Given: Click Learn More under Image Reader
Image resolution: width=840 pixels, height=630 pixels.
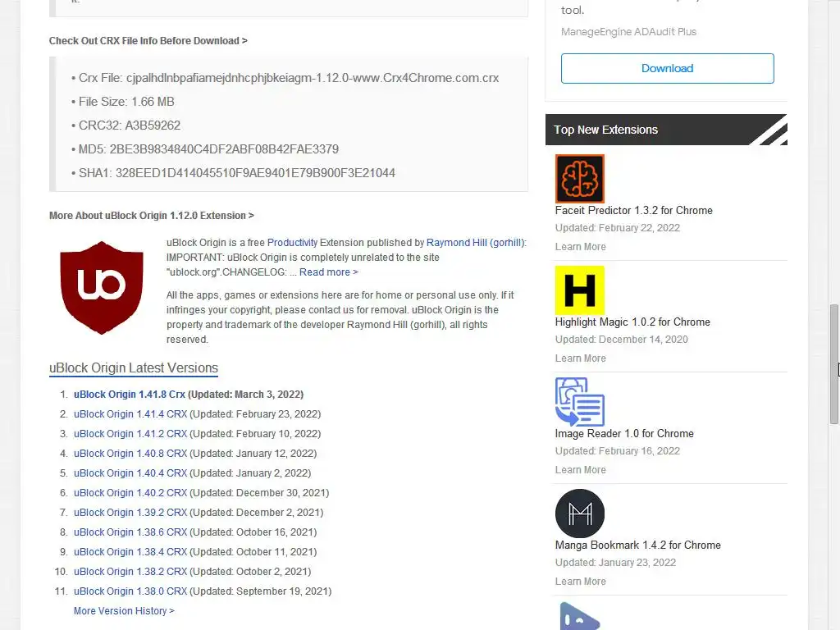Looking at the screenshot, I should coord(580,470).
